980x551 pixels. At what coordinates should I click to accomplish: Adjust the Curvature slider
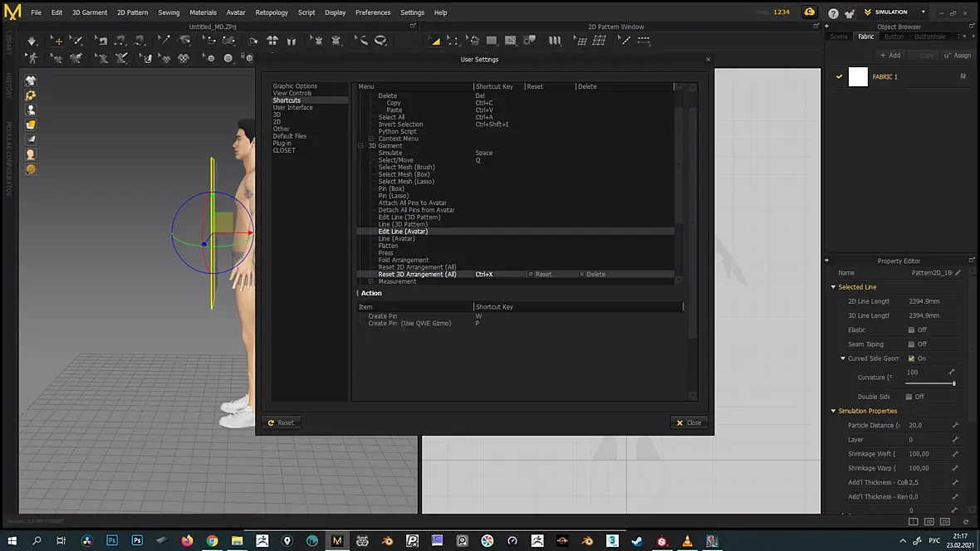coord(930,383)
